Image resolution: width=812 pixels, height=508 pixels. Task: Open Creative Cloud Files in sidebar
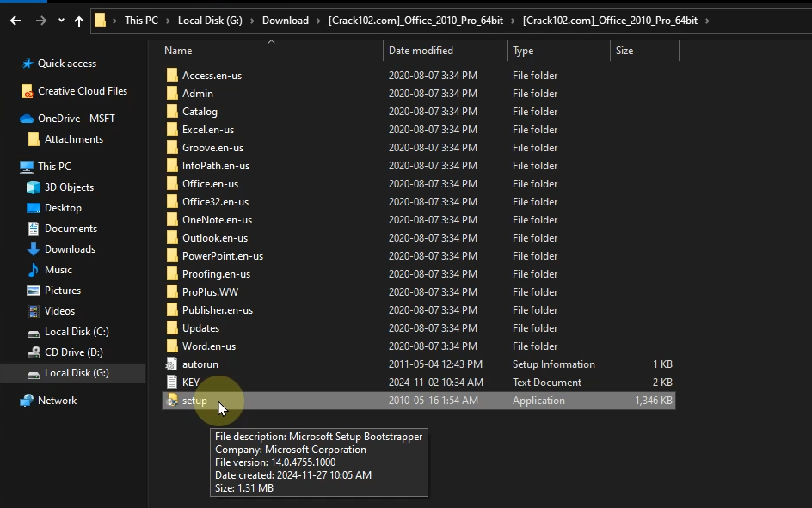click(82, 91)
